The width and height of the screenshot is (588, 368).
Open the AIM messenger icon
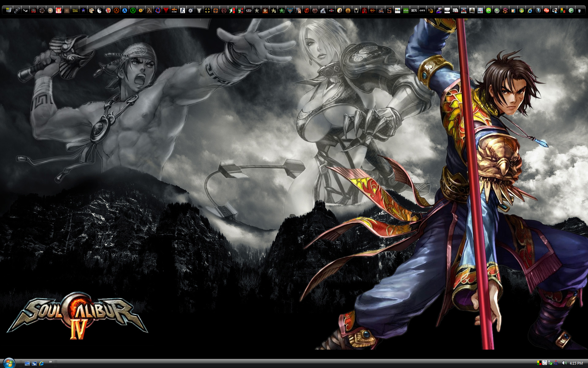pos(546,10)
